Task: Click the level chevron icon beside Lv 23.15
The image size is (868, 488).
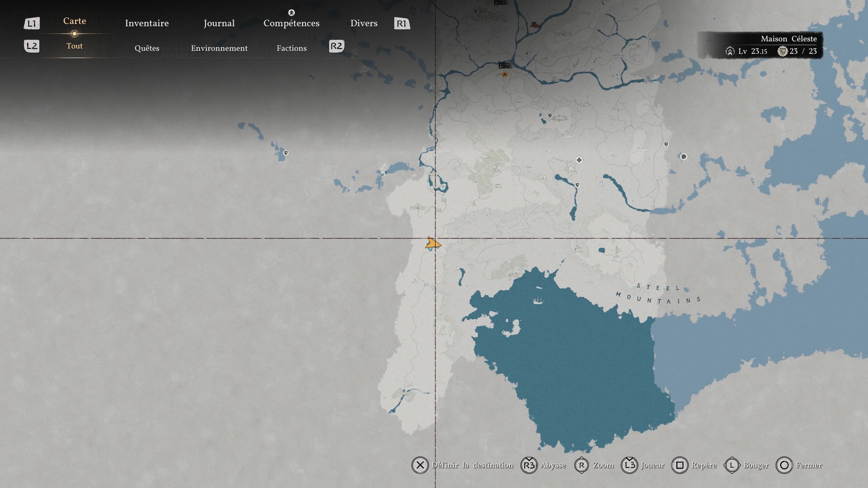Action: (730, 51)
